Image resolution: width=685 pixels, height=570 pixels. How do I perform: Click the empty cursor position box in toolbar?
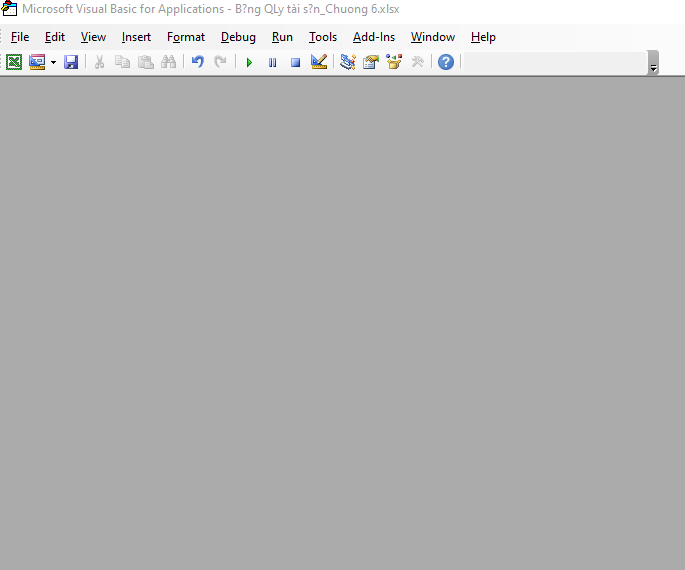pyautogui.click(x=554, y=62)
